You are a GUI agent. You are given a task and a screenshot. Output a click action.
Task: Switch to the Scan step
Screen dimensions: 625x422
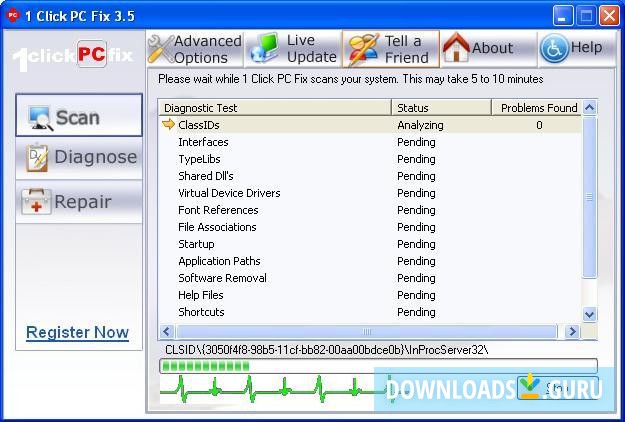tap(79, 115)
